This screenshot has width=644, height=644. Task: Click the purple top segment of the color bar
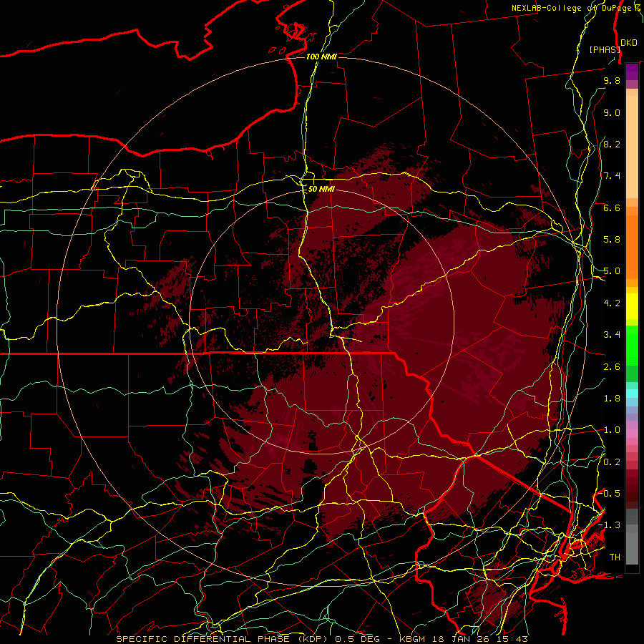pos(632,72)
